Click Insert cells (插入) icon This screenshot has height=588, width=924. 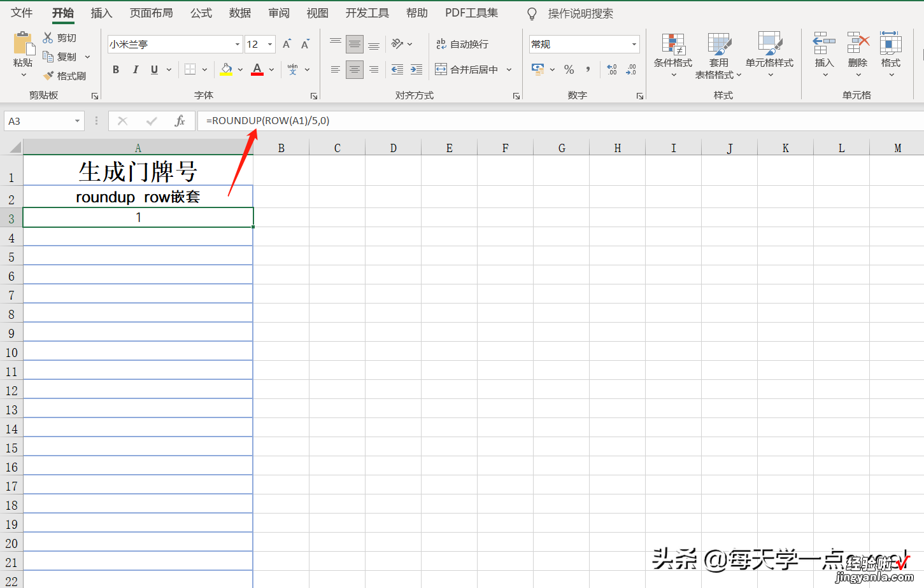[x=824, y=43]
